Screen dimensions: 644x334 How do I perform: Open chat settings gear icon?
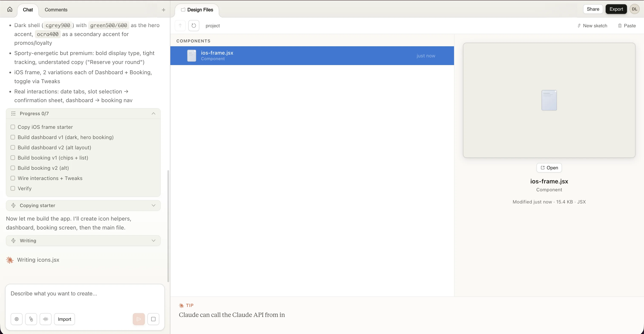[16, 319]
